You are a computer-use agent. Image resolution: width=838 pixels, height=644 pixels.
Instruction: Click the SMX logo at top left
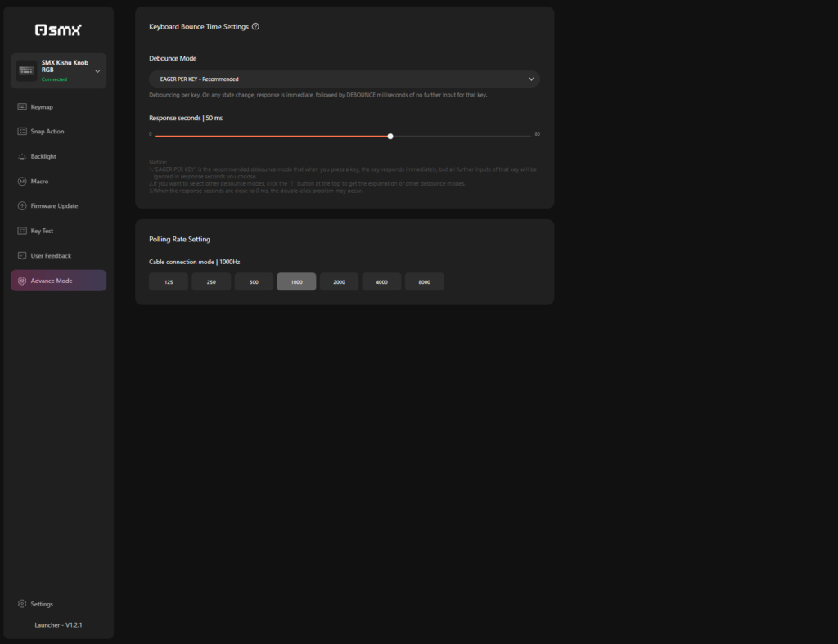[x=58, y=30]
